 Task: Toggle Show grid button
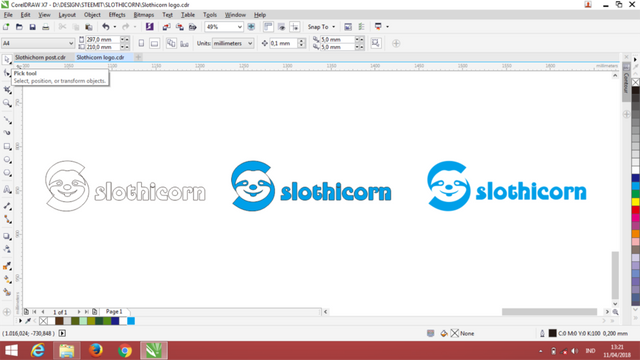pyautogui.click(x=281, y=27)
